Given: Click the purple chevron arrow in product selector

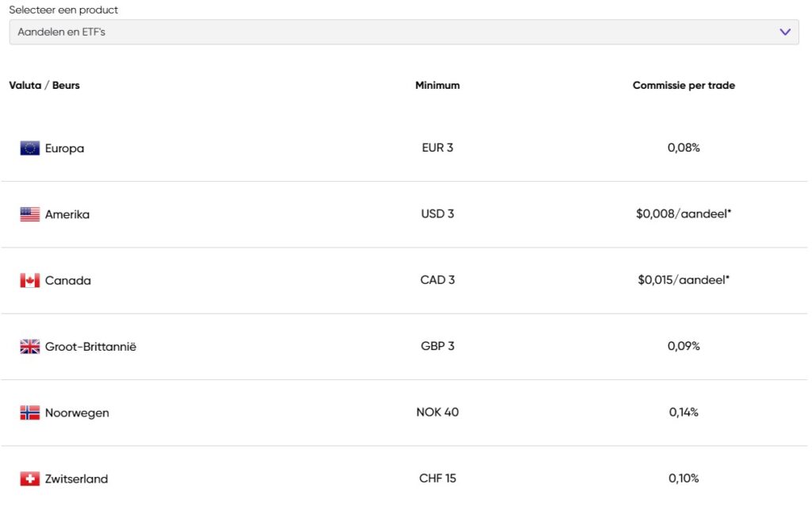Looking at the screenshot, I should pyautogui.click(x=785, y=32).
